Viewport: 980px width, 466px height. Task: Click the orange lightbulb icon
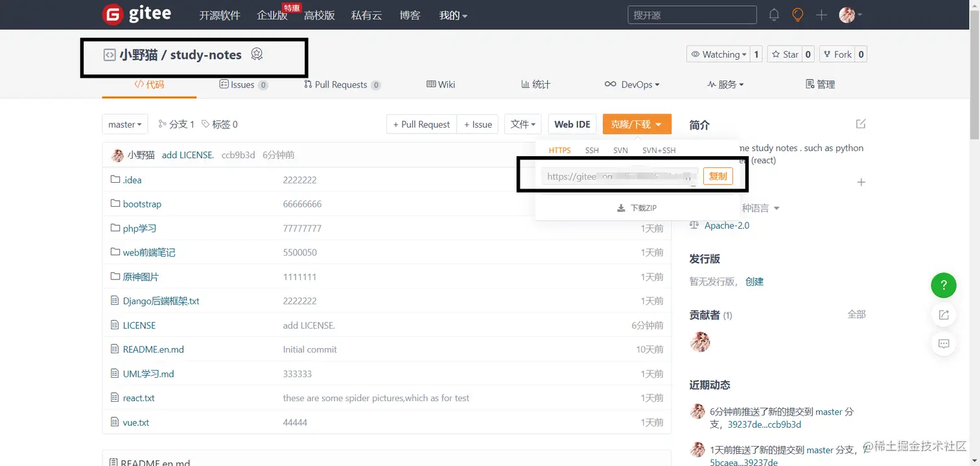798,14
